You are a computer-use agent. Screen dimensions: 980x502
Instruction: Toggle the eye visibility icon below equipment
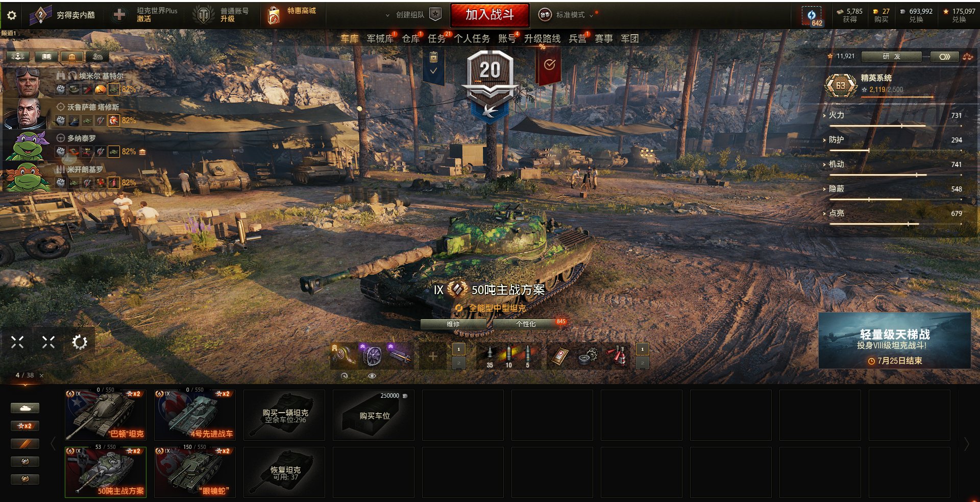[372, 376]
